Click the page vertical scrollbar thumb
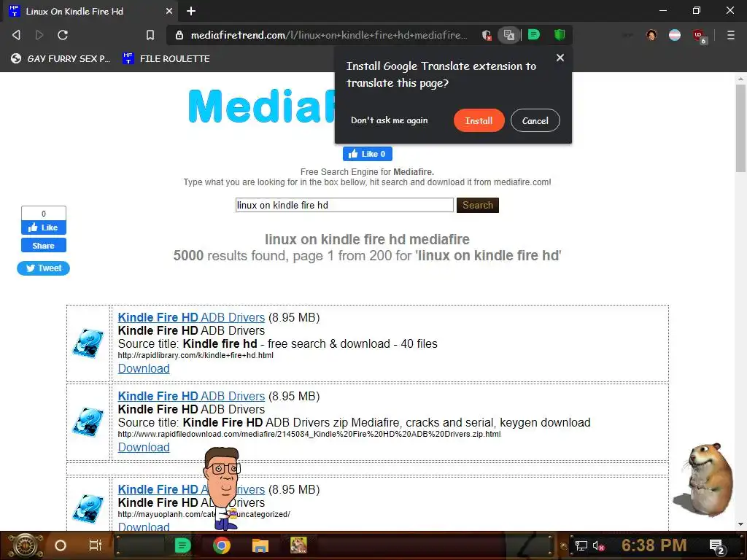The width and height of the screenshot is (747, 560). tap(740, 128)
